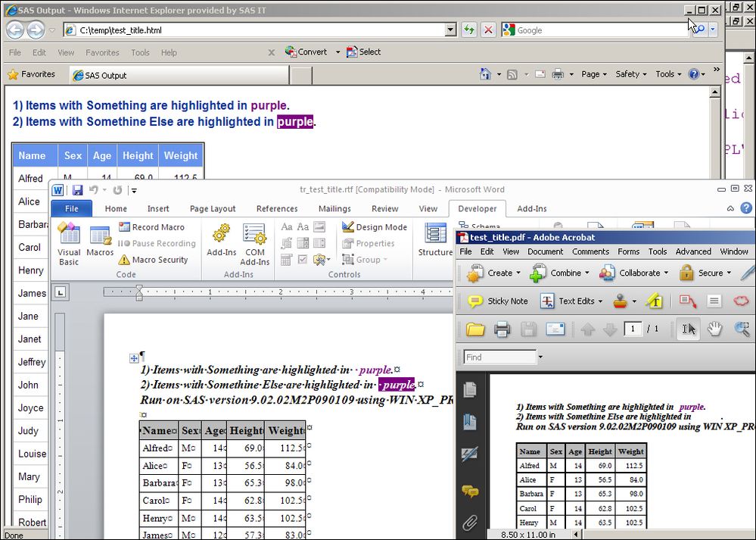Viewport: 756px width, 540px height.
Task: Click the Acrobat stamp tool icon
Action: pyautogui.click(x=621, y=301)
